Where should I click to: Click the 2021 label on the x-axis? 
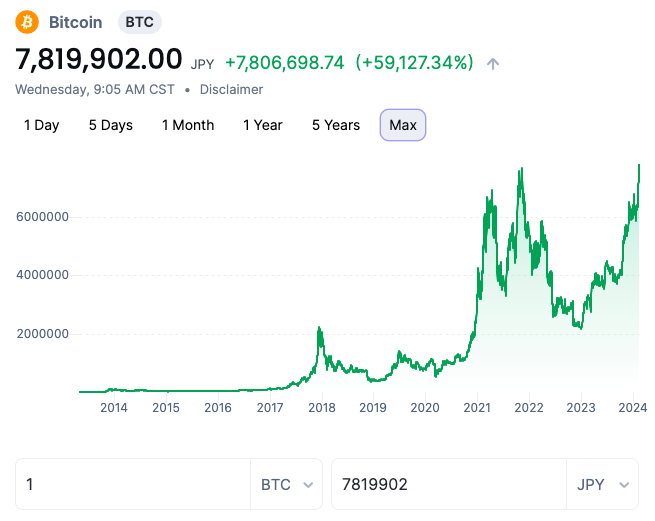click(x=477, y=408)
